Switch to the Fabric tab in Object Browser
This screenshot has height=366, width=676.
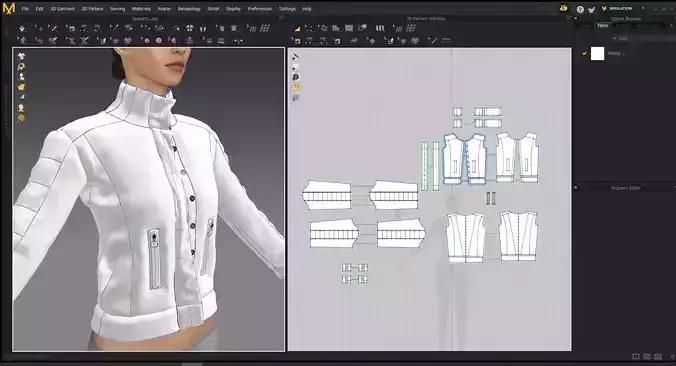(x=603, y=26)
